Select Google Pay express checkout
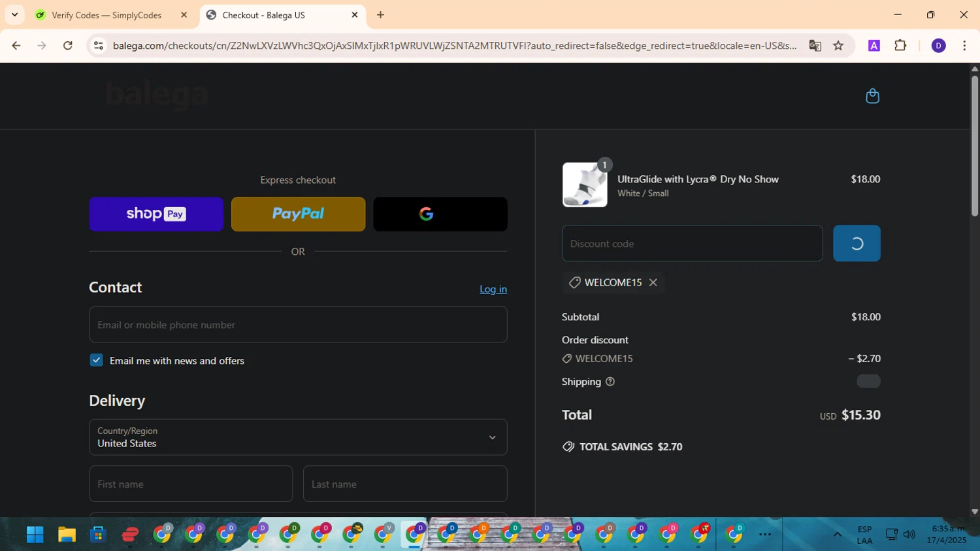 [440, 214]
